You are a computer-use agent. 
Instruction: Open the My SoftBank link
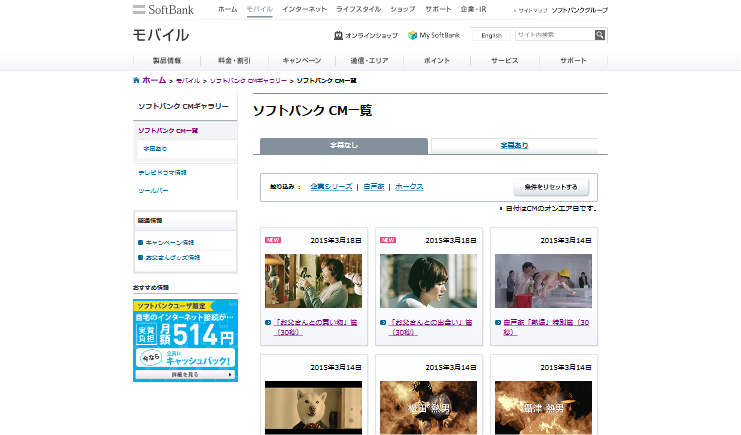[x=439, y=35]
